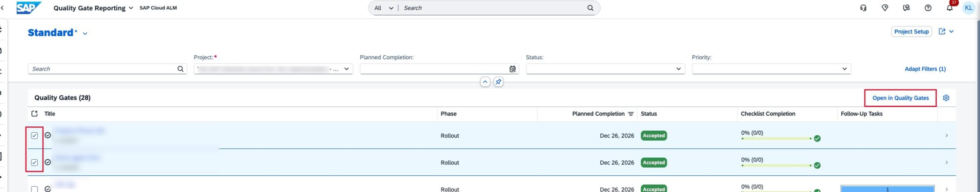
Task: Click the SAP logo
Action: 28,8
